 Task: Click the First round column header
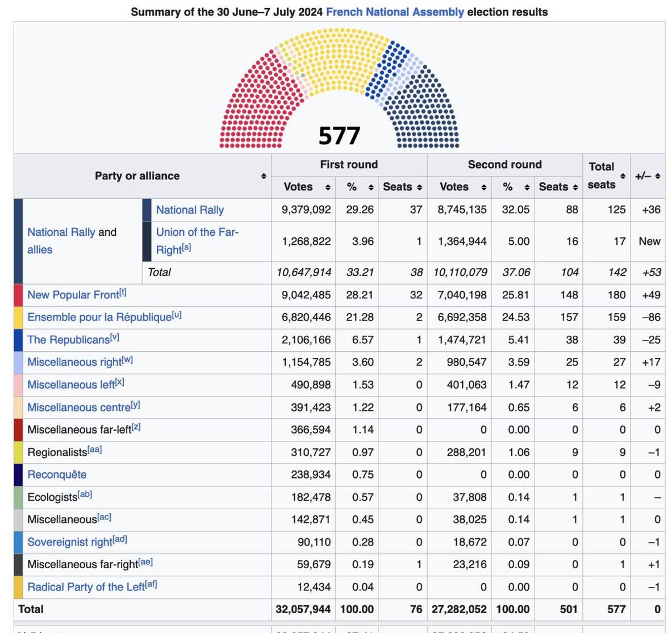click(x=349, y=165)
